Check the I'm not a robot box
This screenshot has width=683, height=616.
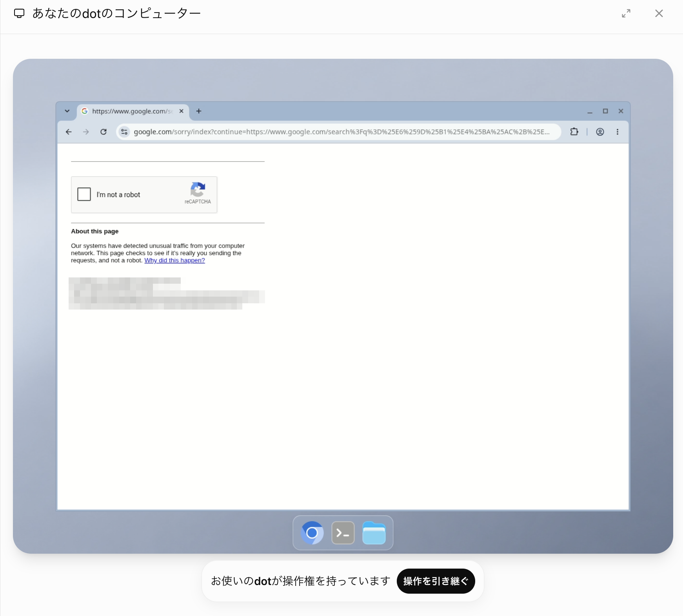(84, 194)
